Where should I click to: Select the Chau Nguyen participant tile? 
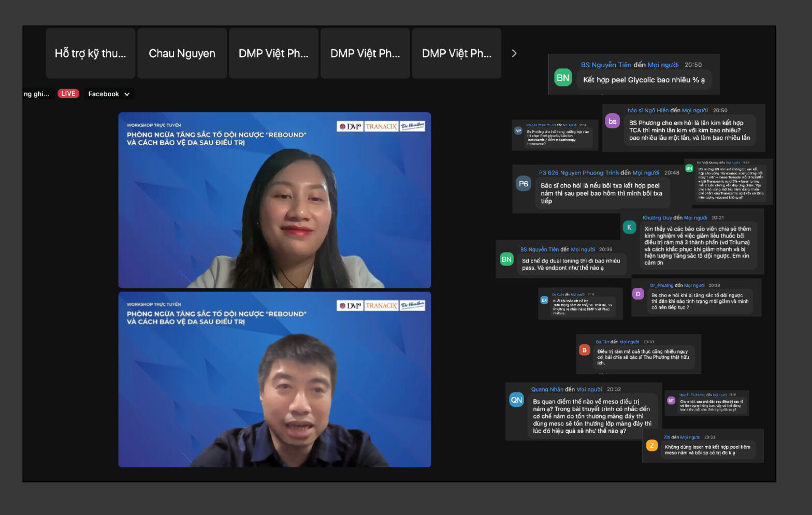(182, 53)
